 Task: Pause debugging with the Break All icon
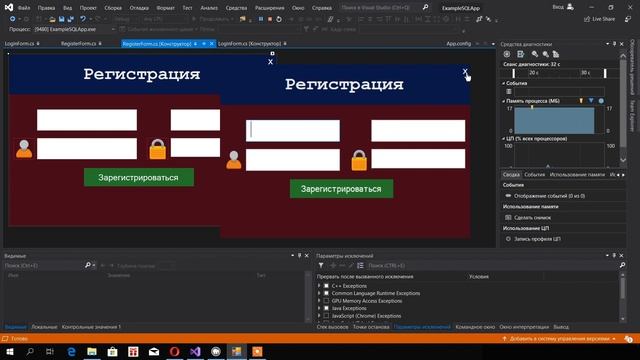261,19
